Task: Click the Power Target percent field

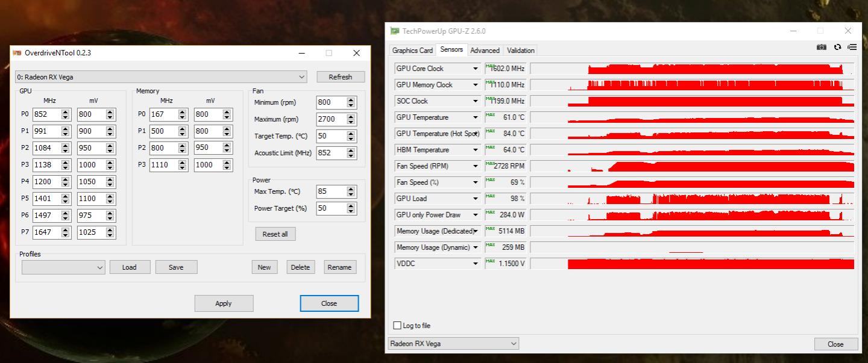Action: [x=331, y=208]
